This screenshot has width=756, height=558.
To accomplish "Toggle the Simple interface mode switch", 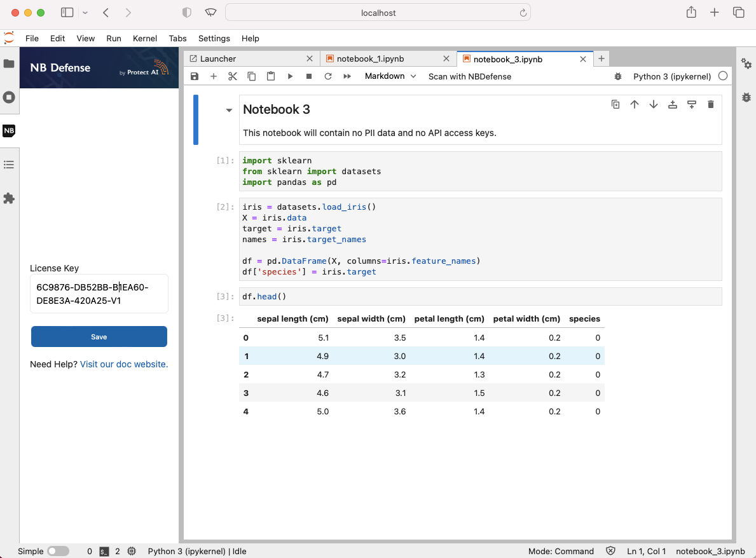I will (58, 551).
